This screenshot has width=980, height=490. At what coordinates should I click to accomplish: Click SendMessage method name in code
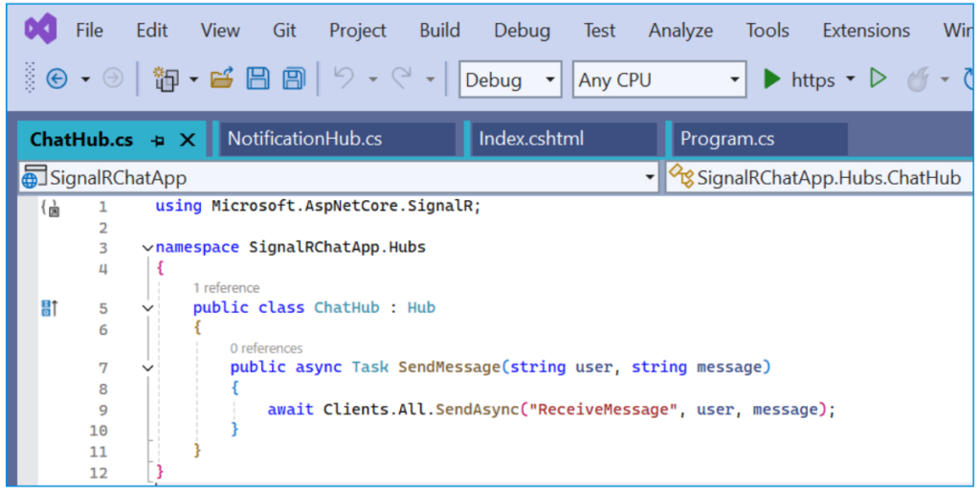450,367
